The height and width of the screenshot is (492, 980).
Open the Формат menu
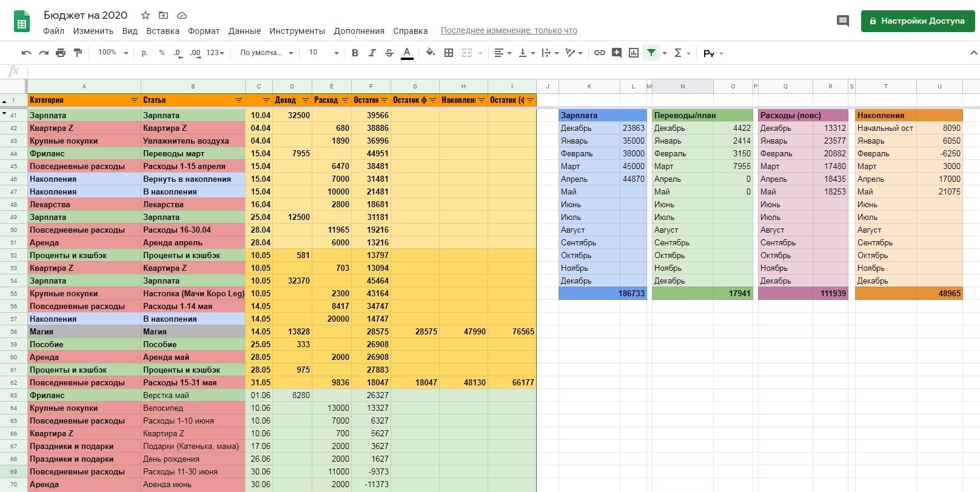coord(204,31)
